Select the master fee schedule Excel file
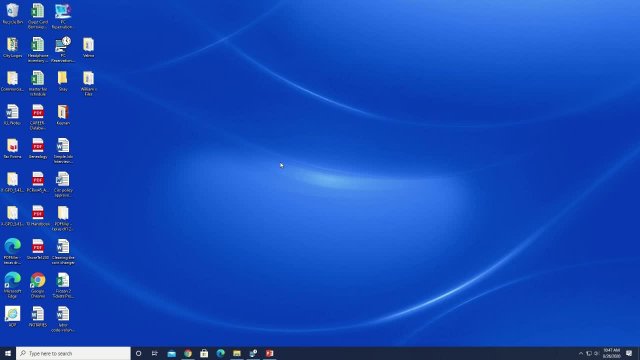Image resolution: width=640 pixels, height=360 pixels. (38, 83)
